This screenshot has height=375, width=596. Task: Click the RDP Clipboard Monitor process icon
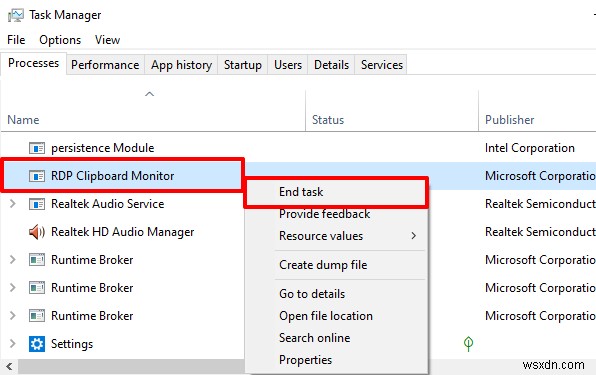point(37,176)
